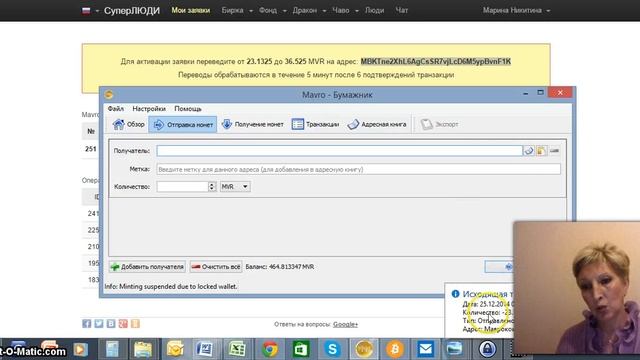Open the language flag selector

click(90, 11)
